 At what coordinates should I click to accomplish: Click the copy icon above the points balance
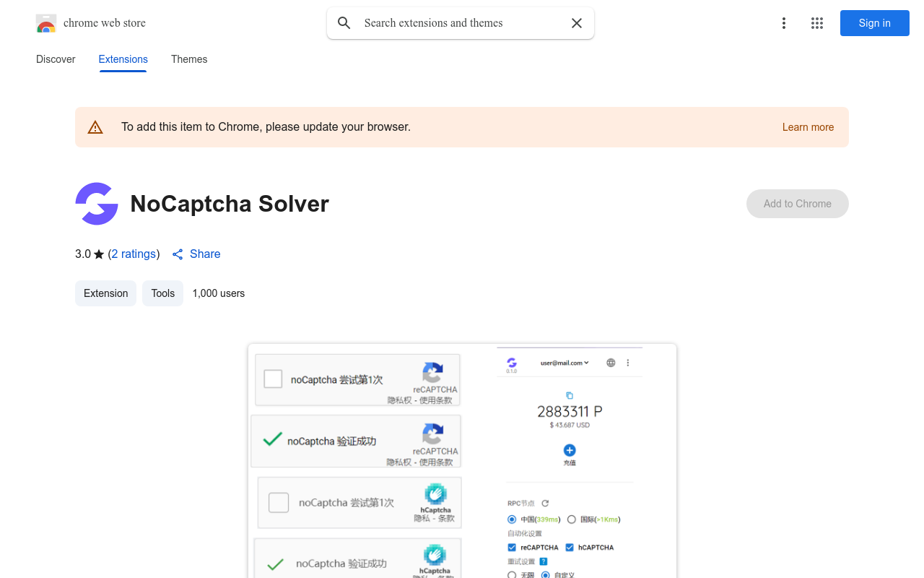pyautogui.click(x=570, y=396)
